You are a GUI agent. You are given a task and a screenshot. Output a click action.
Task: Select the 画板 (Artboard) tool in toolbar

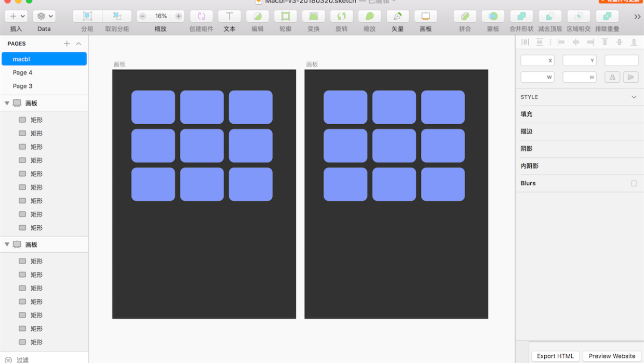point(426,16)
